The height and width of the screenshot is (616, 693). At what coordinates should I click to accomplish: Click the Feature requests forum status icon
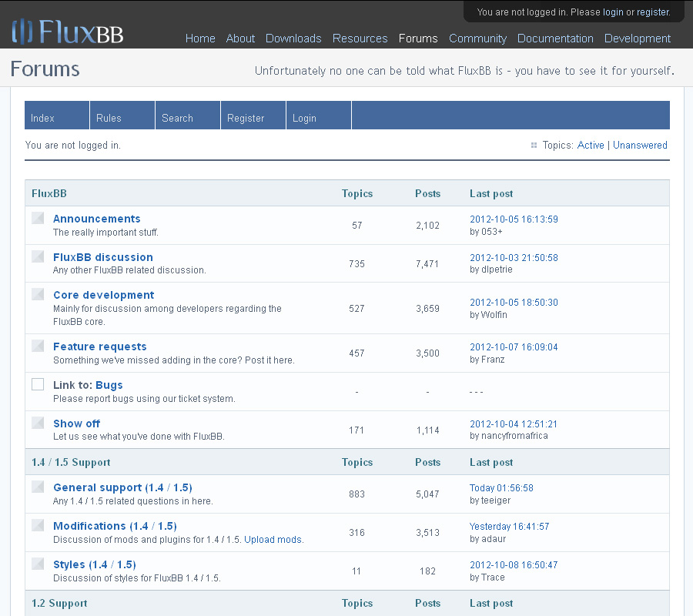tap(38, 346)
